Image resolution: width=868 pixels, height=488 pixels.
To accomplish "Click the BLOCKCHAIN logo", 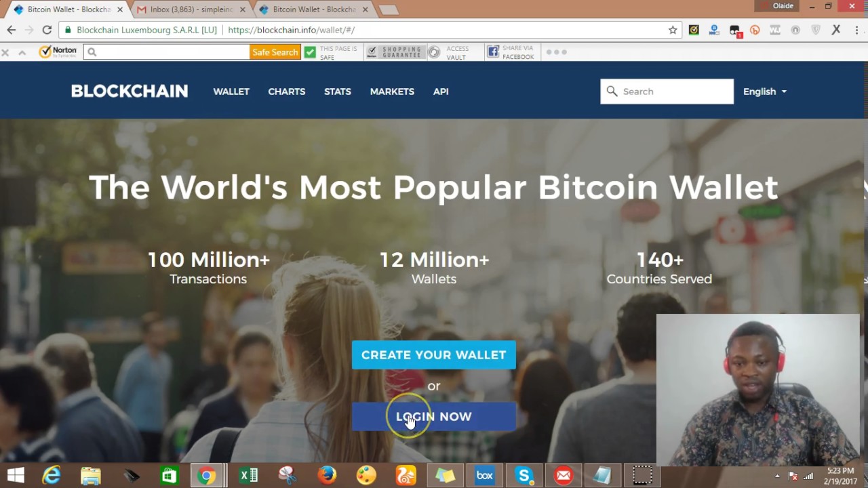I will coord(130,91).
